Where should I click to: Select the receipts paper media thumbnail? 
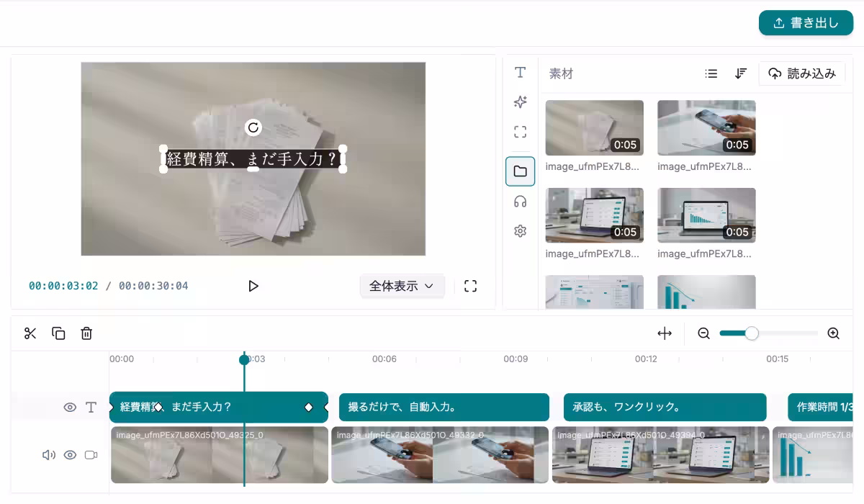595,128
